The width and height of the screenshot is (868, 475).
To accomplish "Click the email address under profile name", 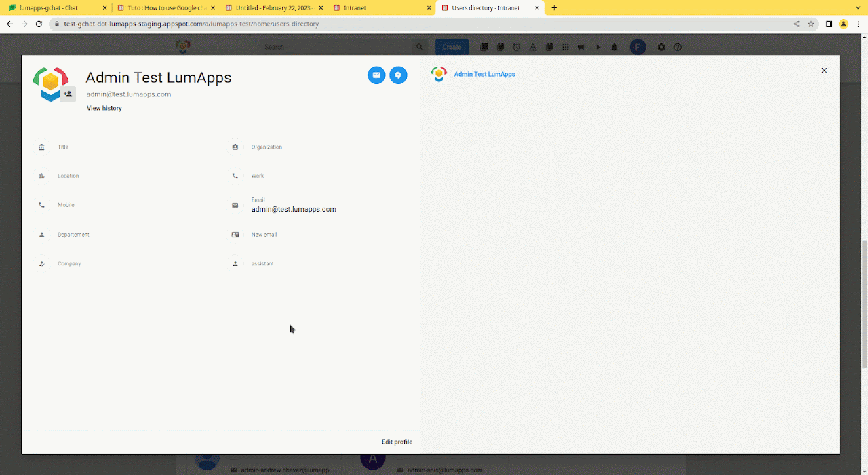I will [x=129, y=94].
